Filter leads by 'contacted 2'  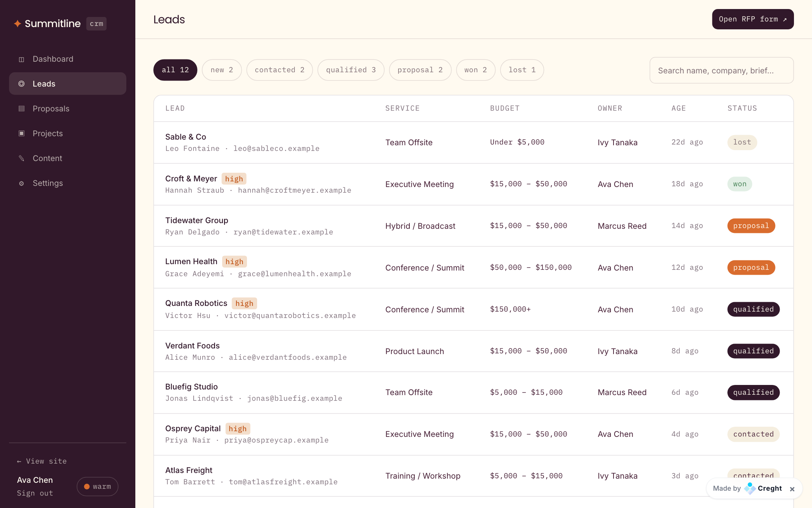(x=280, y=70)
